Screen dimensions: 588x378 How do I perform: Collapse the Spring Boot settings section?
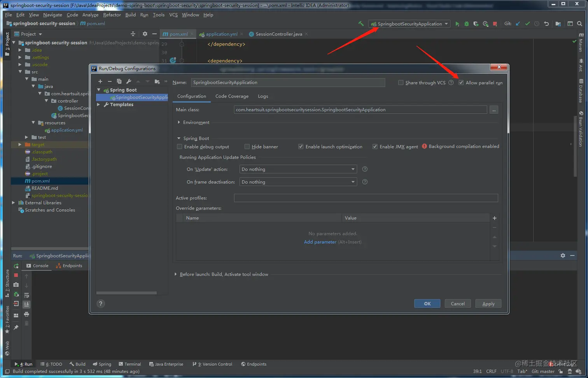(179, 138)
